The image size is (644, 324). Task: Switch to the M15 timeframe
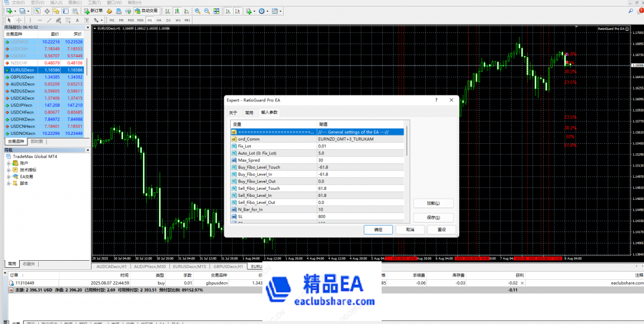[131, 20]
